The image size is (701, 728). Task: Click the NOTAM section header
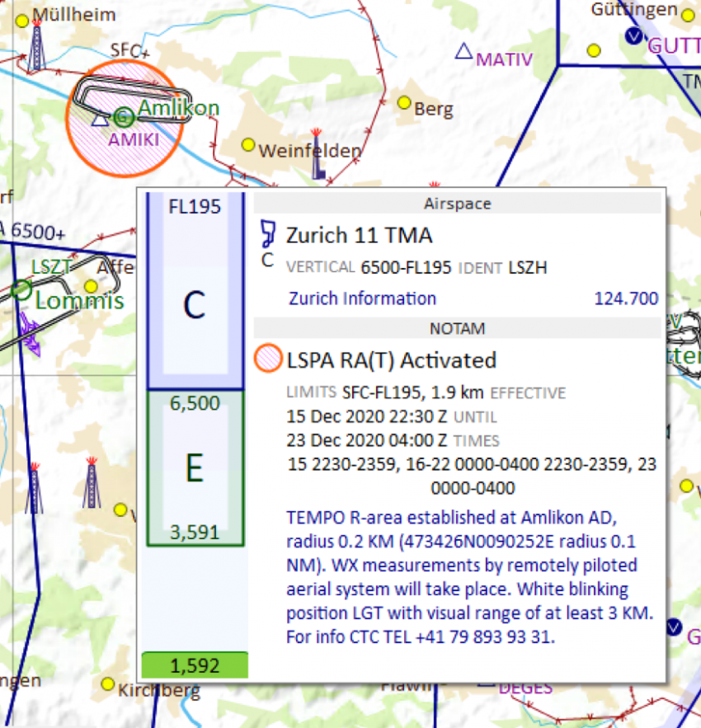point(457,328)
